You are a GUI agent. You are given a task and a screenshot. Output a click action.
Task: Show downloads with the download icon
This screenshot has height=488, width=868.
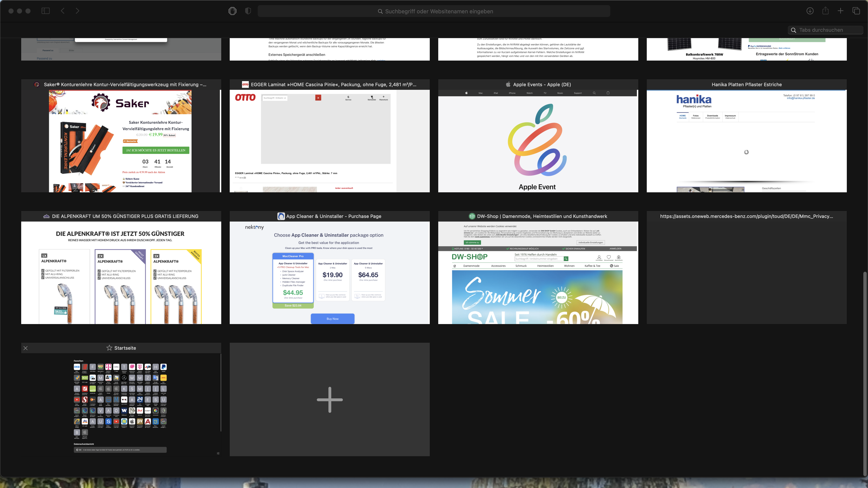tap(810, 11)
